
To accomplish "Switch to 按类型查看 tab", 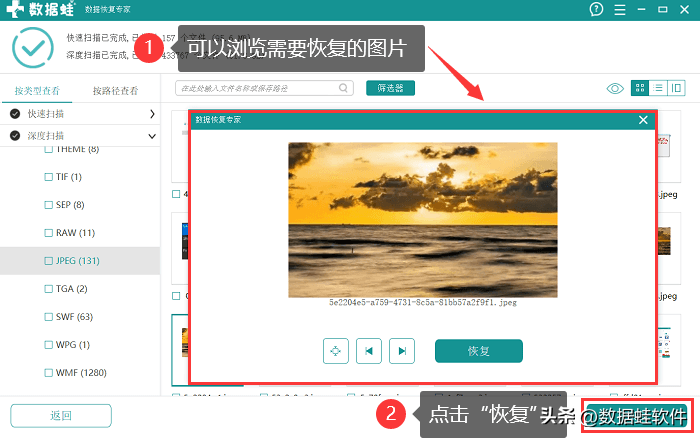I will [37, 91].
